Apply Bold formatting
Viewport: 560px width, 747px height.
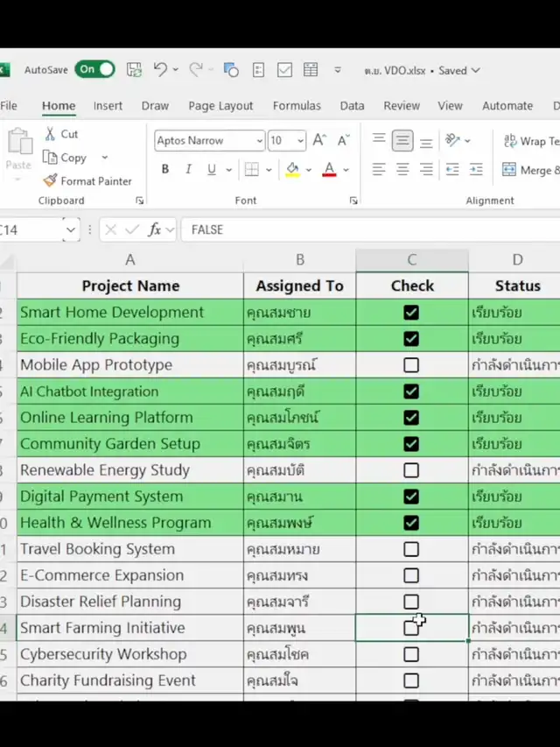click(x=165, y=170)
